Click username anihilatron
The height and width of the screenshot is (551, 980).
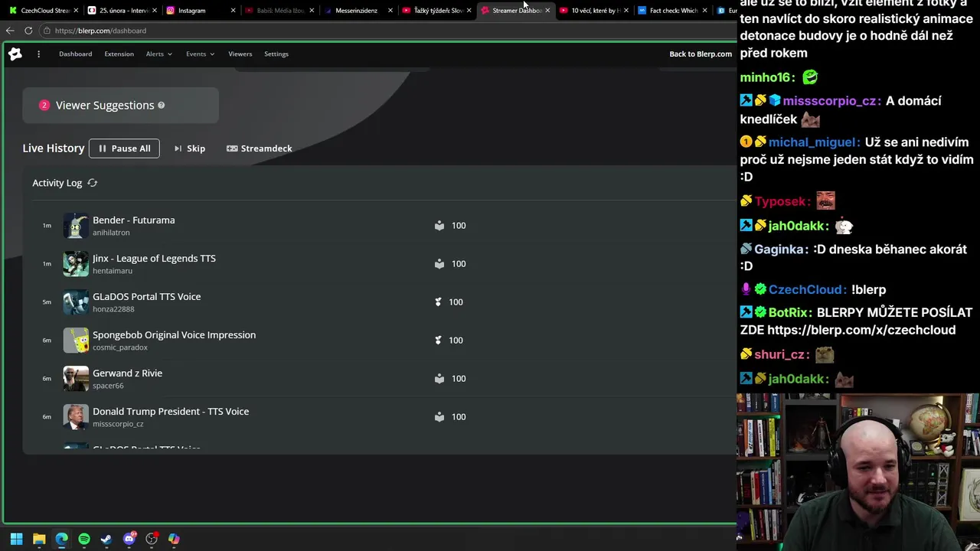(111, 233)
